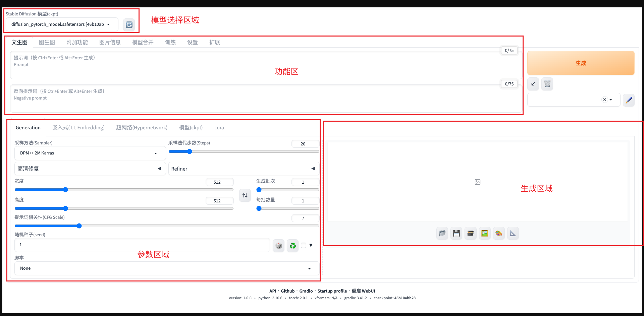The image size is (644, 316).
Task: Save zip archive with the file box icon
Action: tap(470, 233)
